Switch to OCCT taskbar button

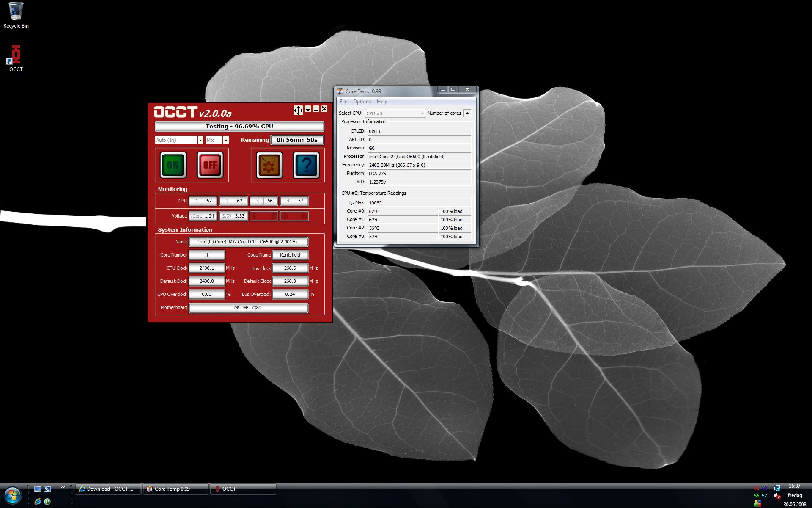244,489
